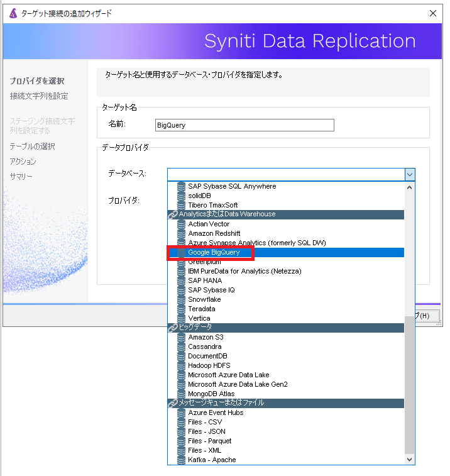Select Google BigQuery in the database list

pyautogui.click(x=286, y=252)
